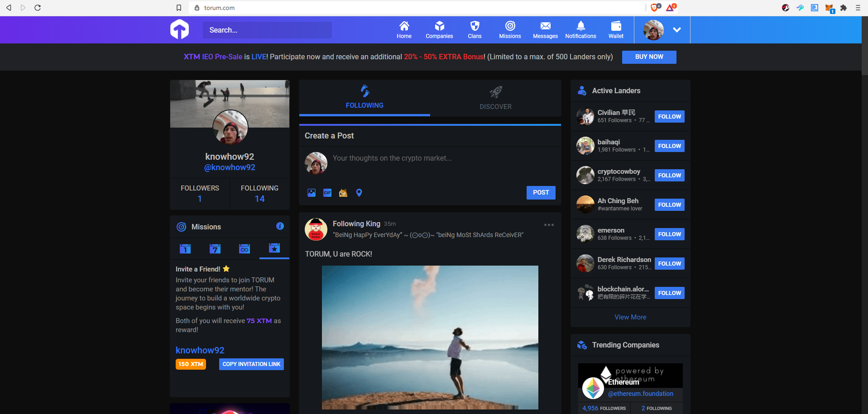This screenshot has height=414, width=868.
Task: Open baihaqi's profile name
Action: coord(609,142)
